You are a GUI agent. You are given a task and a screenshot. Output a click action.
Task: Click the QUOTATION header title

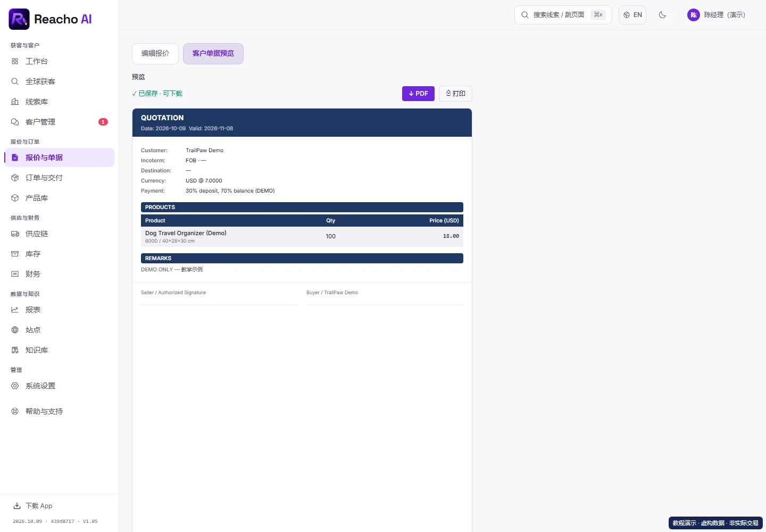[x=162, y=118]
